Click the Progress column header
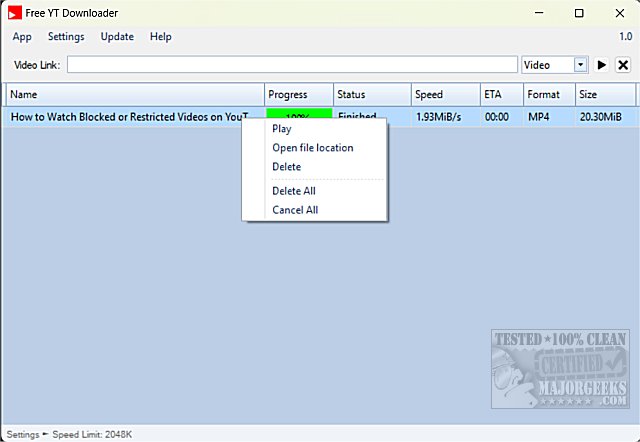The width and height of the screenshot is (640, 442). pyautogui.click(x=299, y=94)
